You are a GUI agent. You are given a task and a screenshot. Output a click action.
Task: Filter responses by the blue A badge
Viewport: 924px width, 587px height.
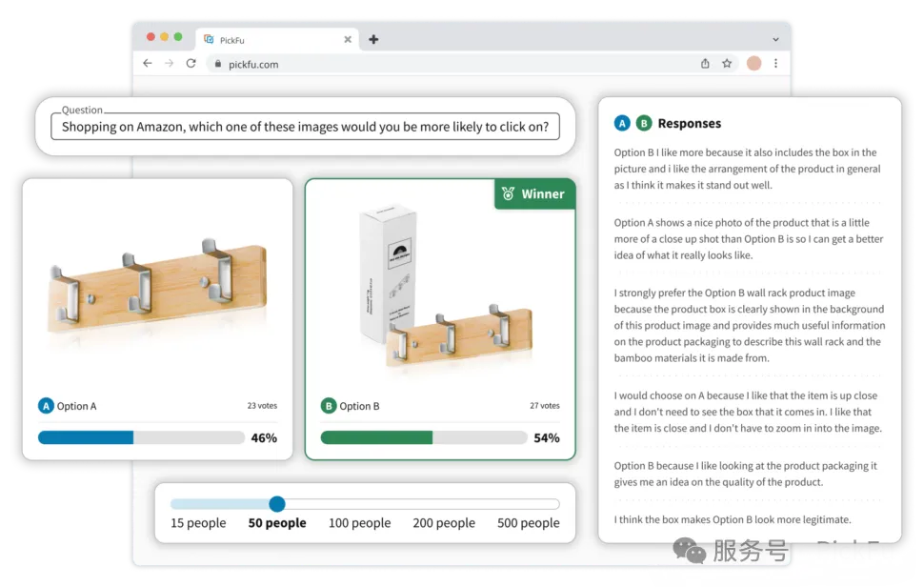622,123
